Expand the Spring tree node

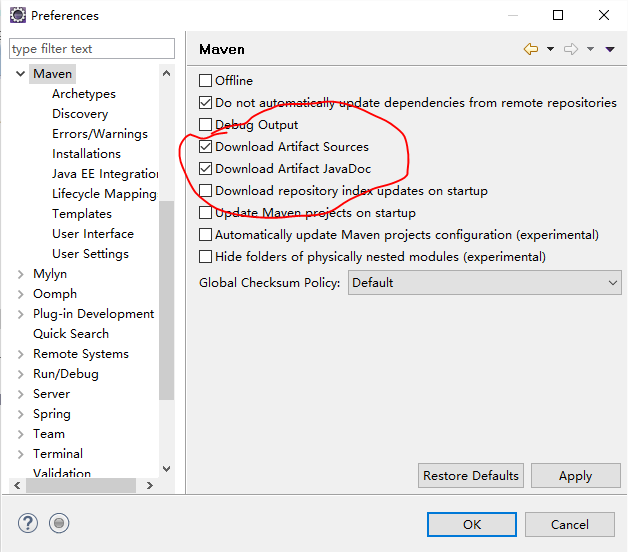coord(20,414)
